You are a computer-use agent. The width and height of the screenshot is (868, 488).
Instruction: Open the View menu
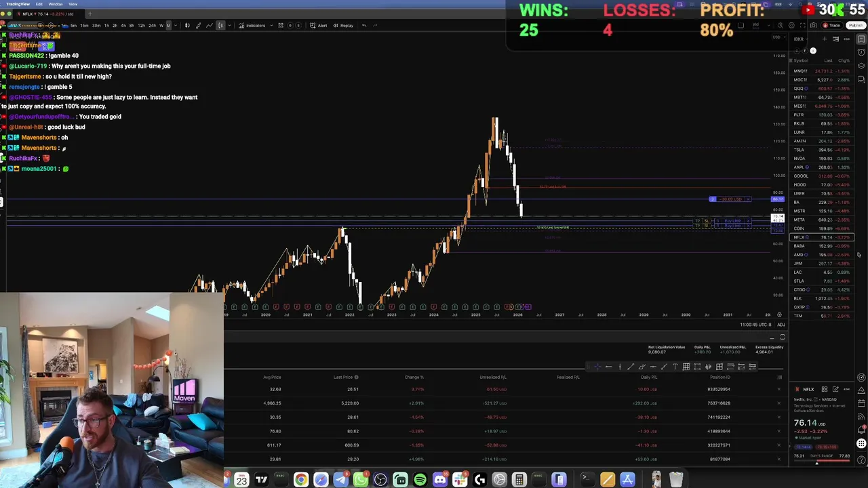pos(73,4)
